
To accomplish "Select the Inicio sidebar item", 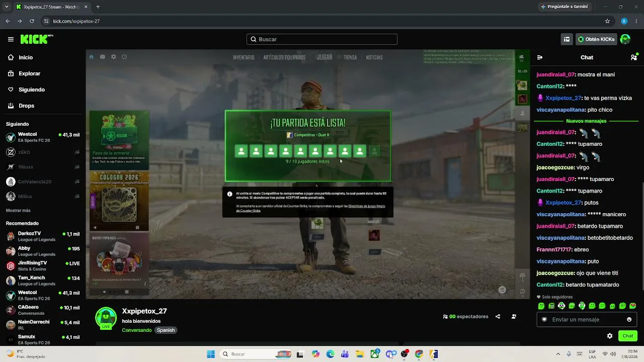I will tap(26, 57).
